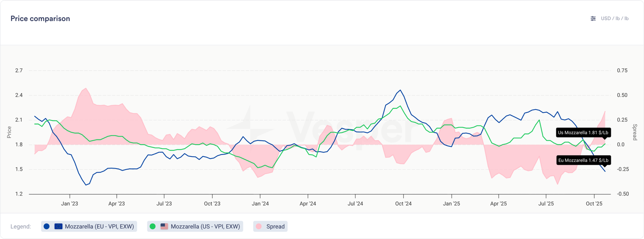Toggle the Mozzarella (US - VPI, EXW) series
The image size is (644, 239).
coord(205,227)
